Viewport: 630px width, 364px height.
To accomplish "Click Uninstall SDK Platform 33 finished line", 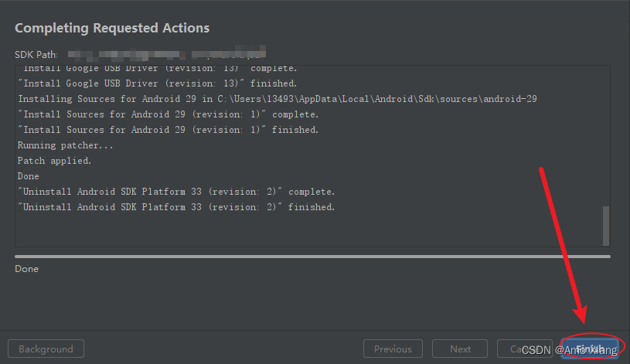I will tap(176, 207).
